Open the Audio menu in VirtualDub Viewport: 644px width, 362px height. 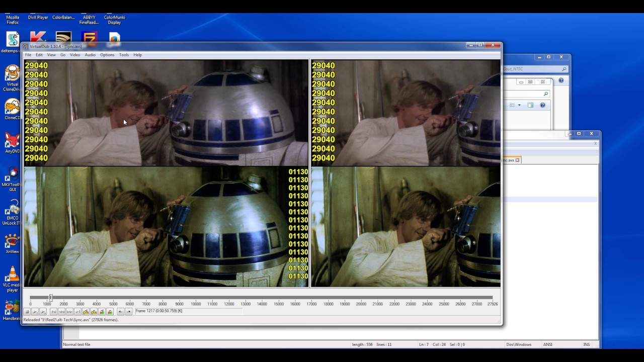(90, 55)
